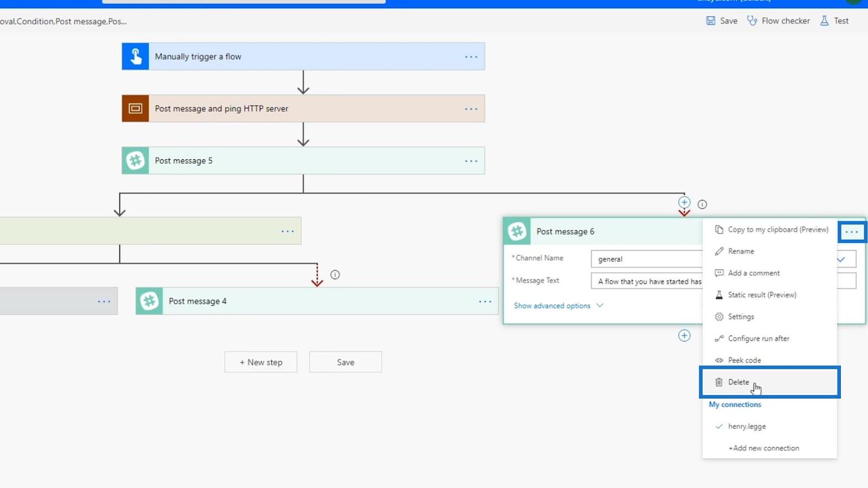Click the New step button
This screenshot has height=488, width=868.
261,362
